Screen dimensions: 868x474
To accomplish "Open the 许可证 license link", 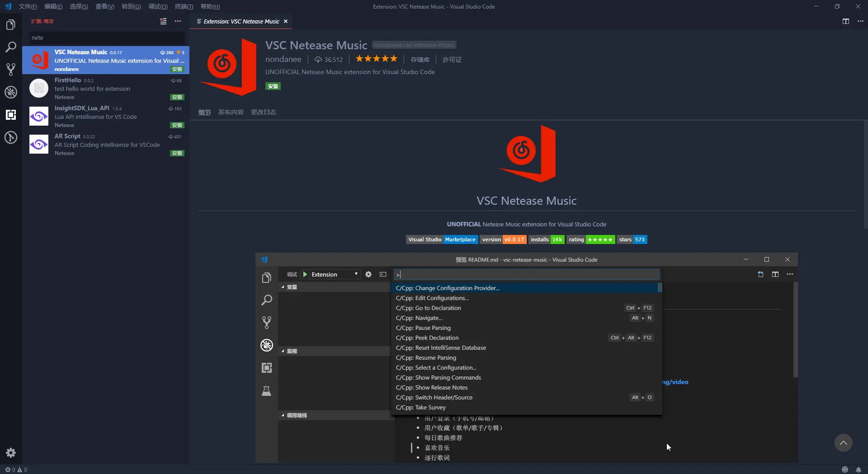I will 452,60.
